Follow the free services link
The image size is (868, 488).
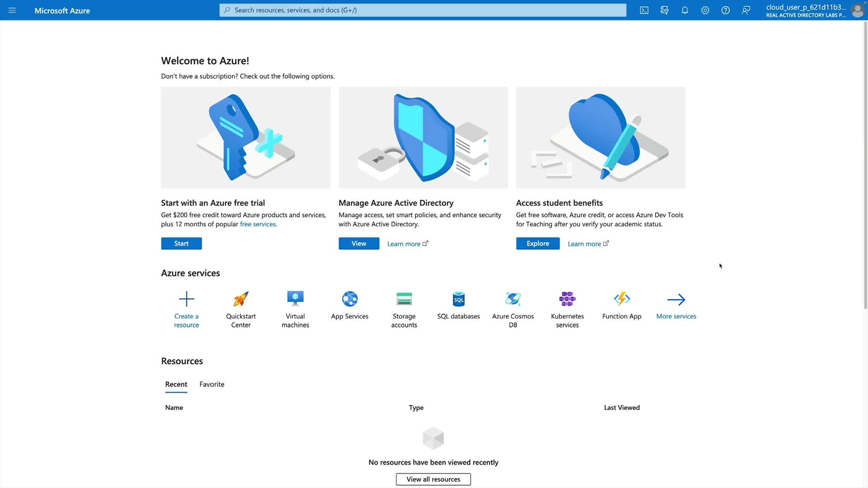click(258, 224)
